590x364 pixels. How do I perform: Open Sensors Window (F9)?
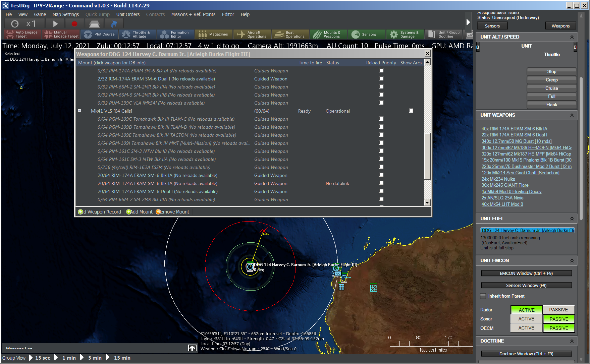pos(526,285)
